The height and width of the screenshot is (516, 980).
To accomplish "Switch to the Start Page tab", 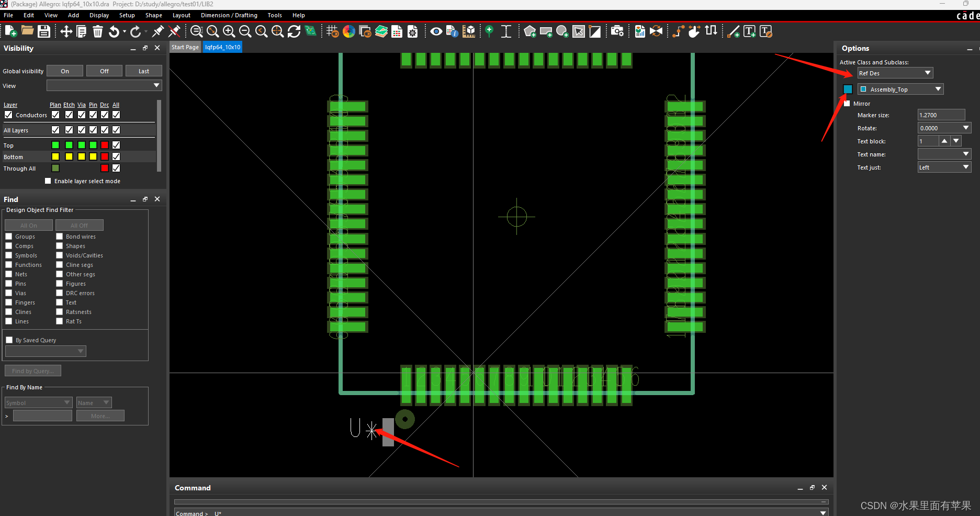I will (x=185, y=47).
